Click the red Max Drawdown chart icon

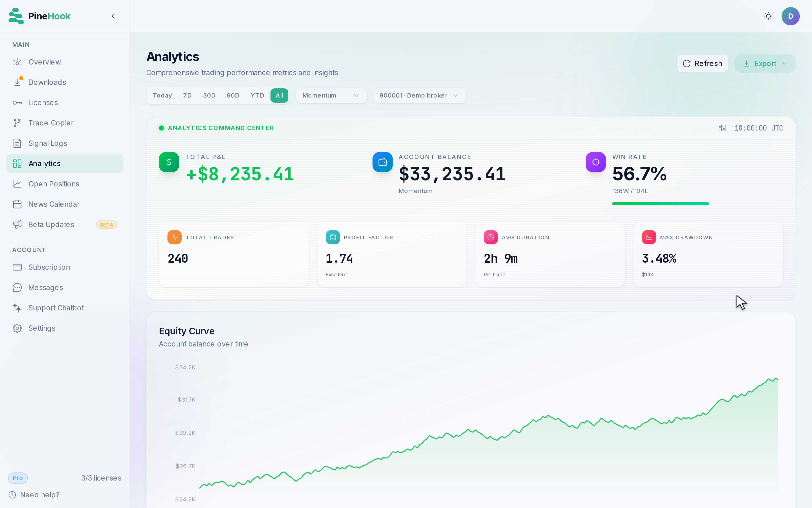(649, 237)
